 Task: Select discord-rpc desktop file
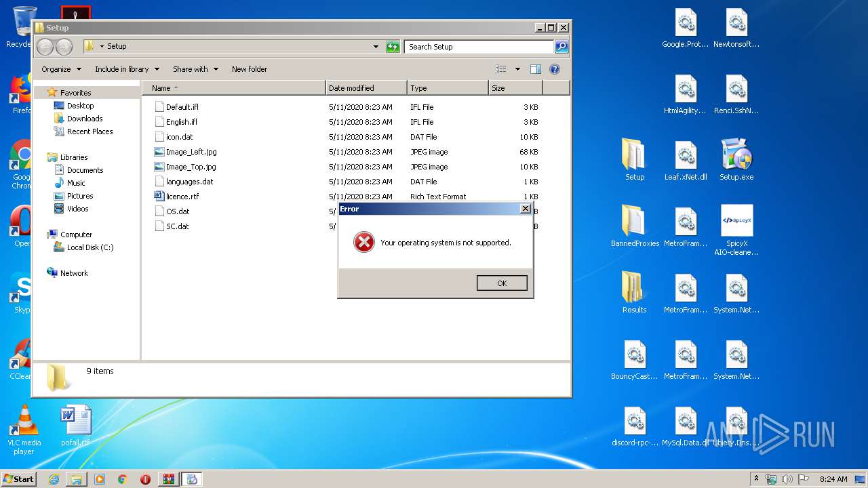click(x=634, y=426)
